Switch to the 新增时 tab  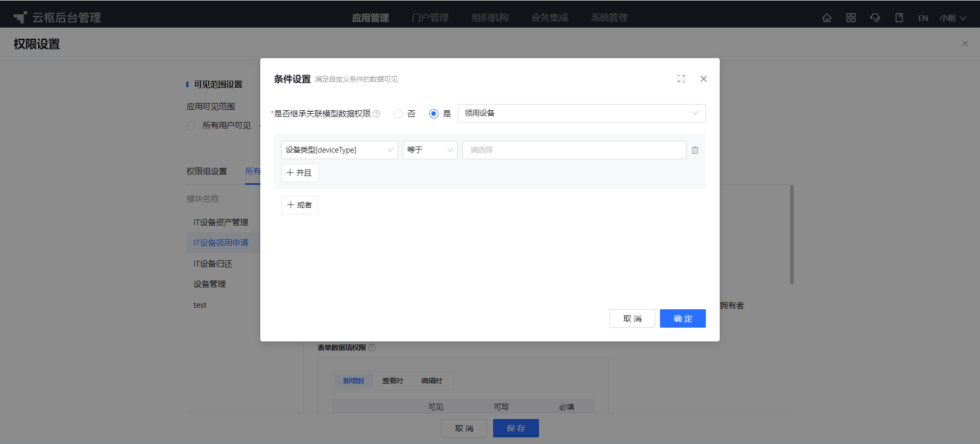tap(353, 381)
